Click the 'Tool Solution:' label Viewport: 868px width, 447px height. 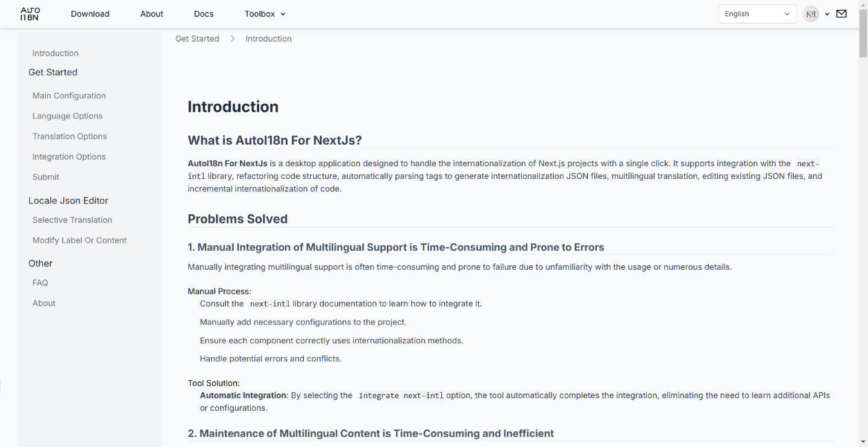click(213, 383)
